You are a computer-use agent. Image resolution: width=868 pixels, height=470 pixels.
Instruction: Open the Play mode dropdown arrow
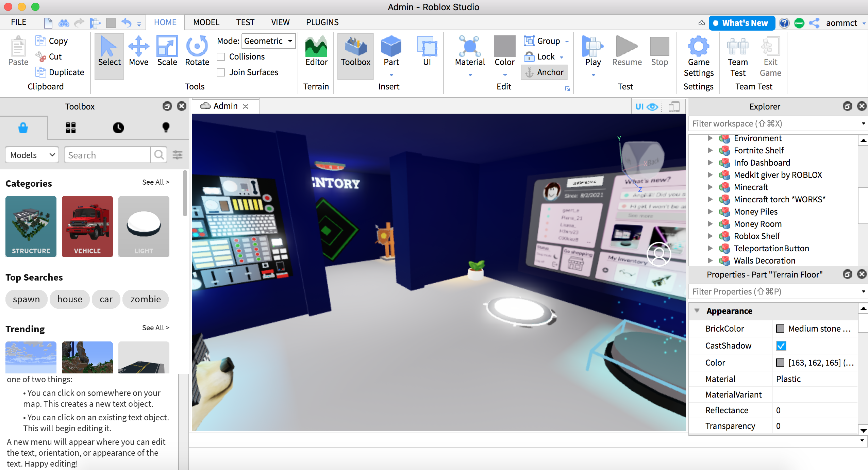pyautogui.click(x=593, y=75)
